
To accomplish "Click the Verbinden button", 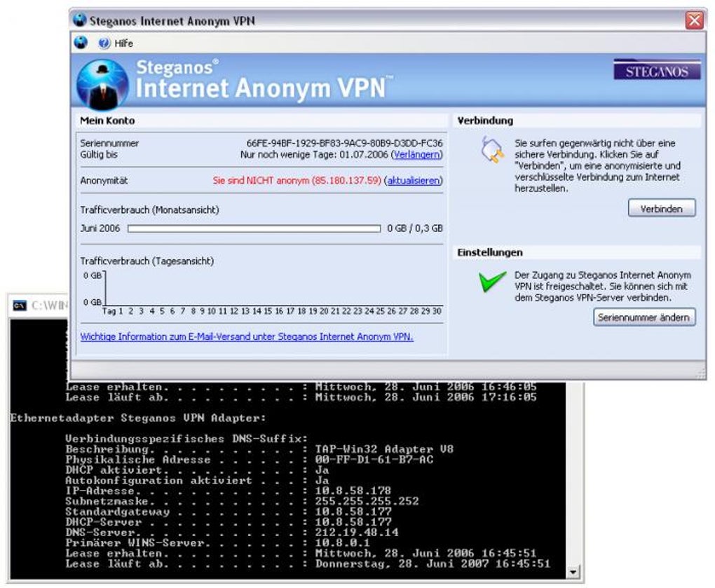I will coord(662,209).
